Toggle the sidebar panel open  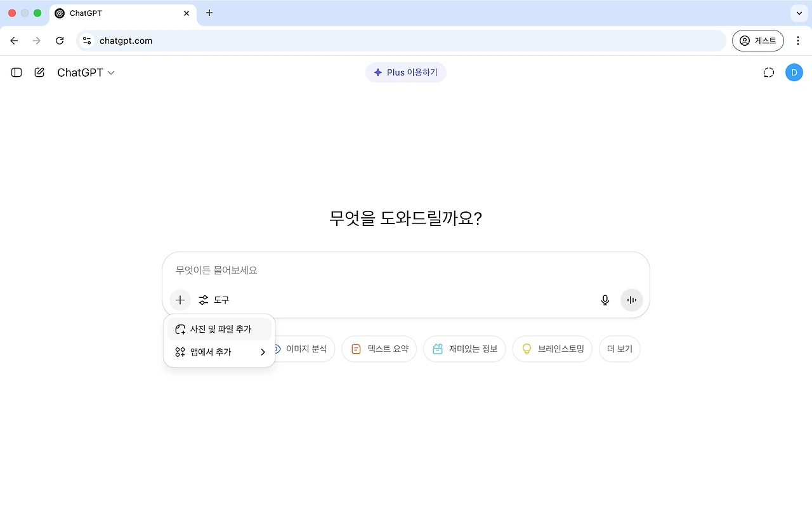pyautogui.click(x=16, y=72)
